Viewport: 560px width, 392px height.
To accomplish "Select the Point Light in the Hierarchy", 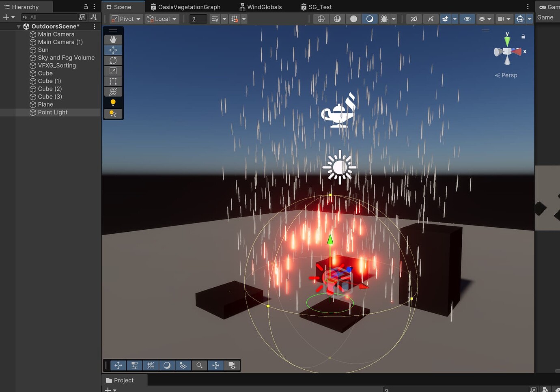I will pos(52,112).
